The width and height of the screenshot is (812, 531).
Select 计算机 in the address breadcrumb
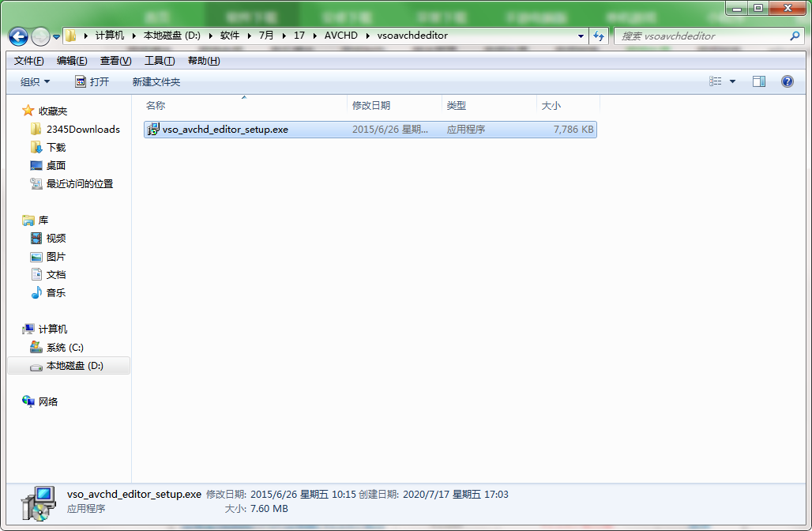point(110,36)
